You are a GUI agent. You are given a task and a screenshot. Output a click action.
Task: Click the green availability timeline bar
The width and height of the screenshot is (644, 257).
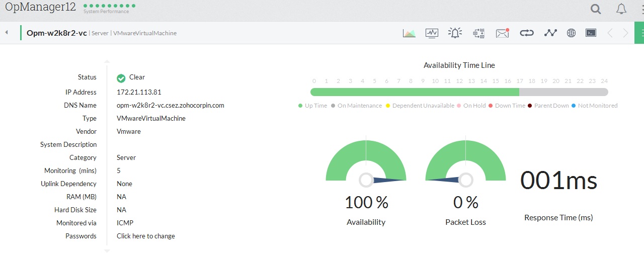415,92
